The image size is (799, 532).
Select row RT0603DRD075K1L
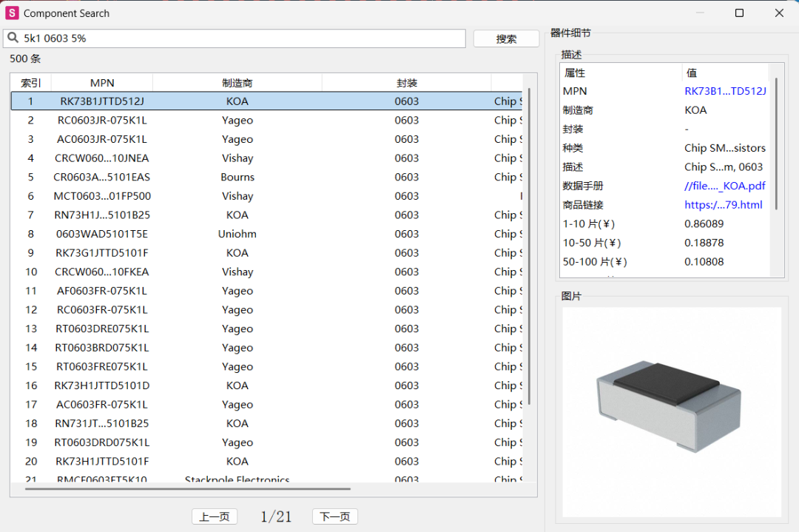tap(266, 442)
